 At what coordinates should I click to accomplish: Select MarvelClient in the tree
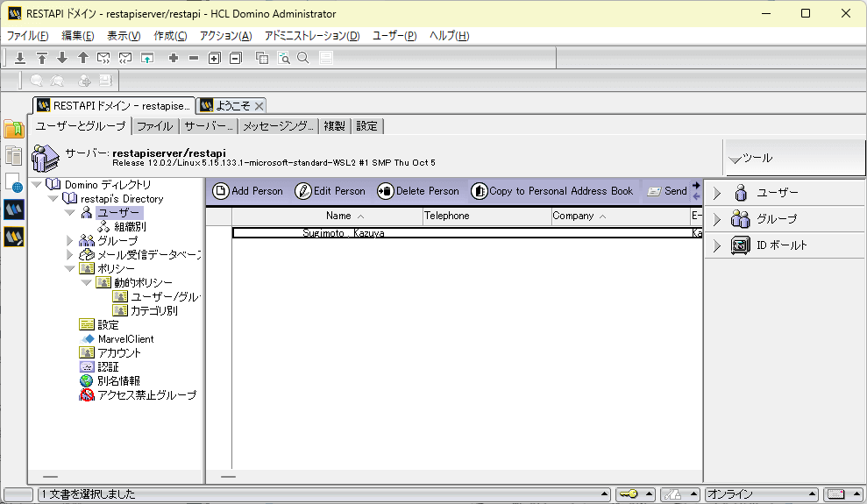(x=125, y=339)
